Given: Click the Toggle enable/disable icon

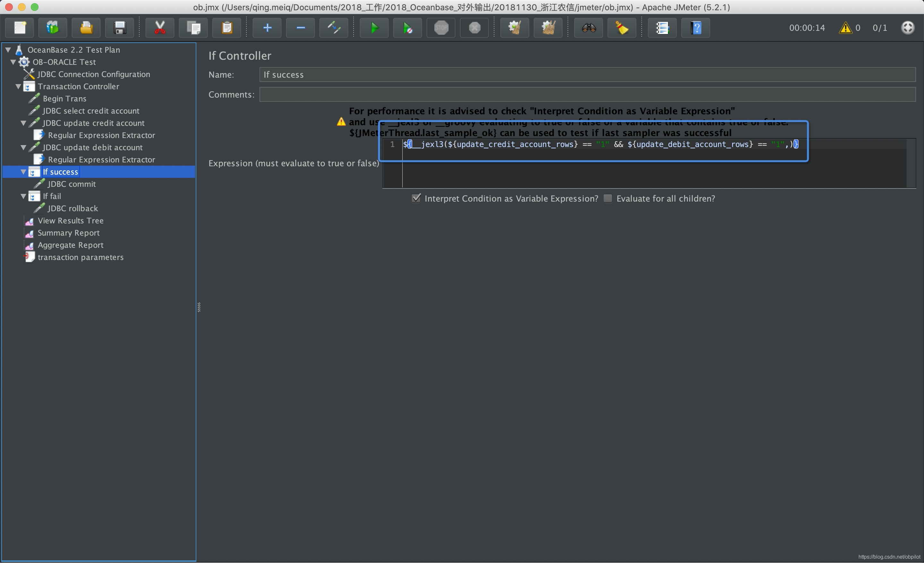Looking at the screenshot, I should [x=334, y=28].
